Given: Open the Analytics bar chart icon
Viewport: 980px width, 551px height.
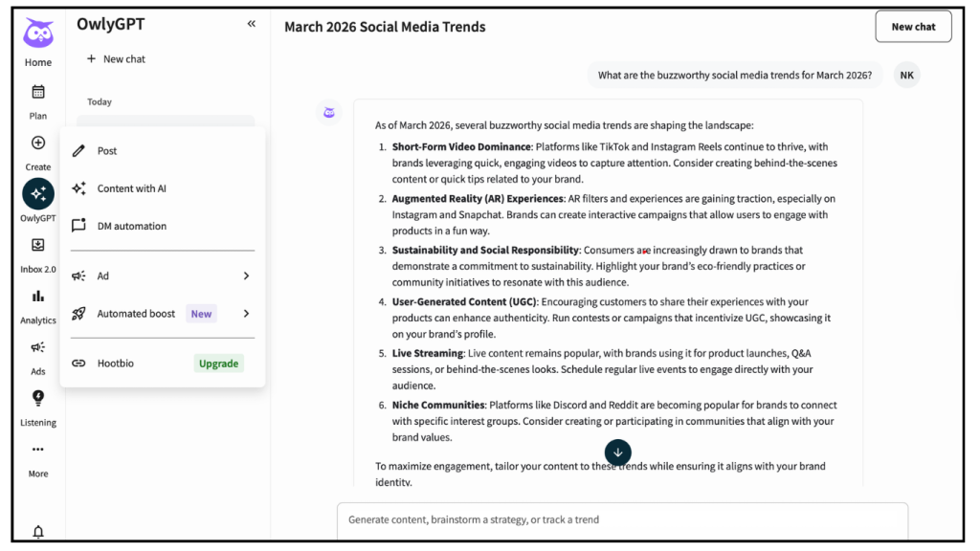Looking at the screenshot, I should tap(38, 297).
